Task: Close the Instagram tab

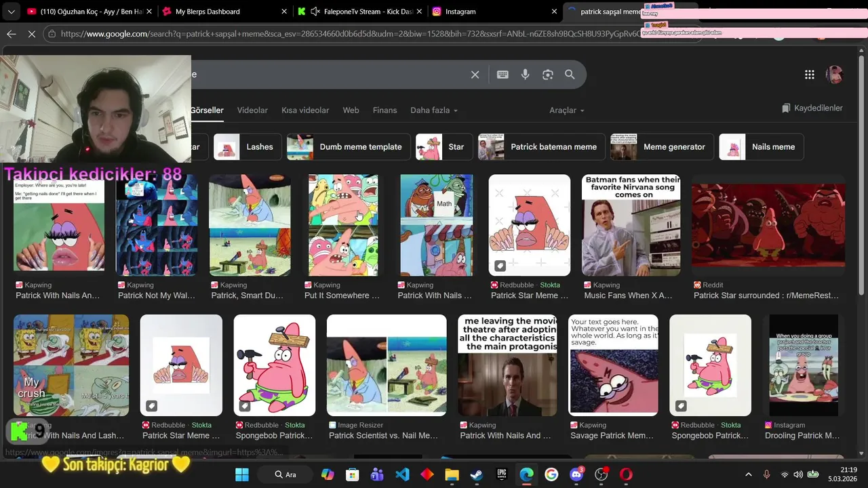Action: tap(554, 12)
